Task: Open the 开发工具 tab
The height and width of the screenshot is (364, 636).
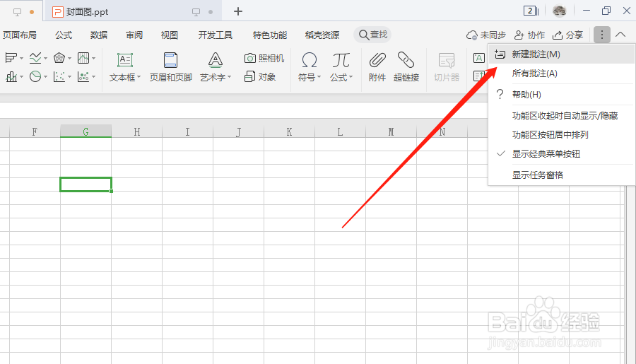Action: (x=216, y=35)
